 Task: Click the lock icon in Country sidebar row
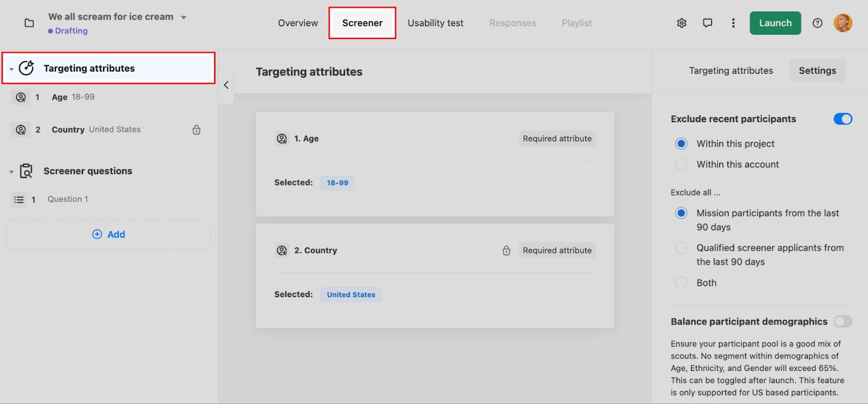pyautogui.click(x=196, y=130)
